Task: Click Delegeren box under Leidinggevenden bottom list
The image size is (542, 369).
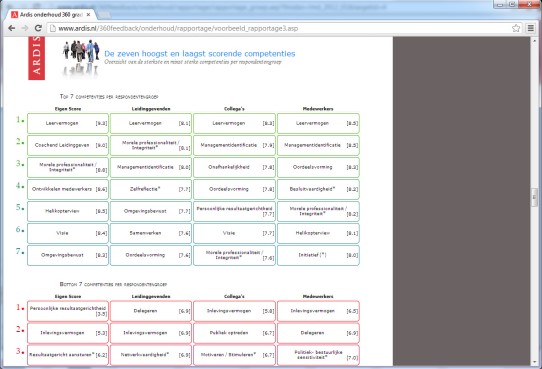Action: point(151,311)
